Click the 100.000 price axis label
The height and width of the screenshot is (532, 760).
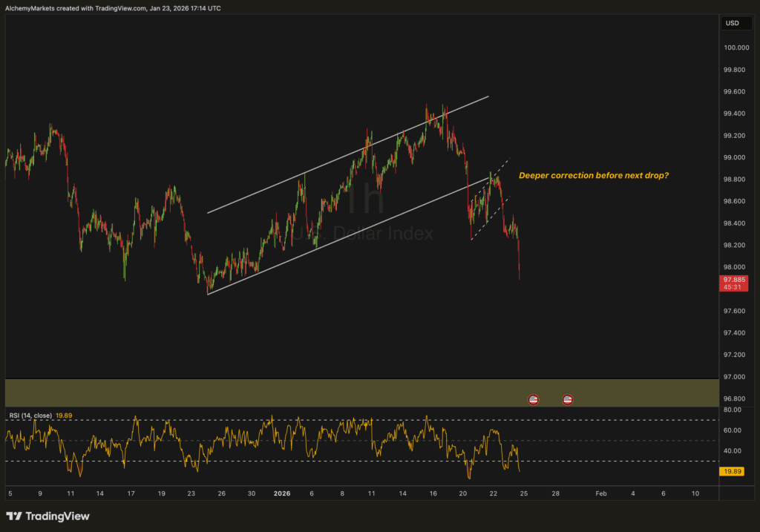tap(733, 48)
